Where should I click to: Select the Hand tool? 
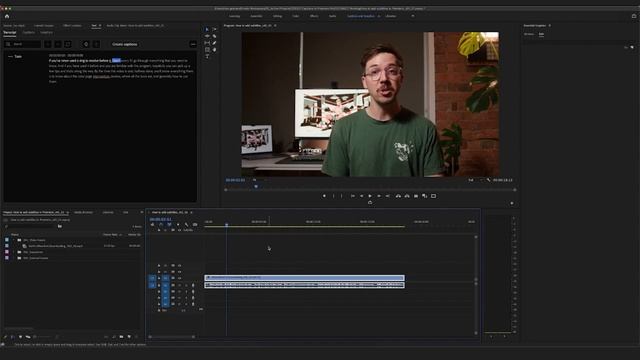pos(214,50)
